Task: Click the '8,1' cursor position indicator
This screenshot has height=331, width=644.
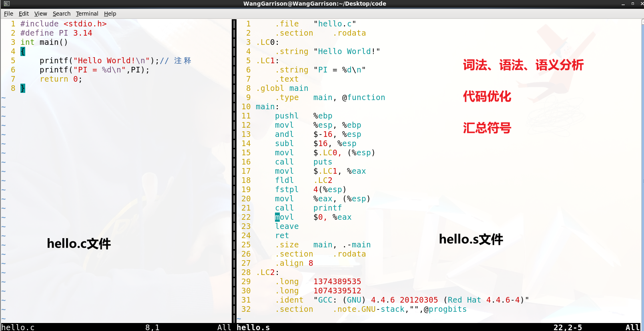Action: [x=152, y=327]
